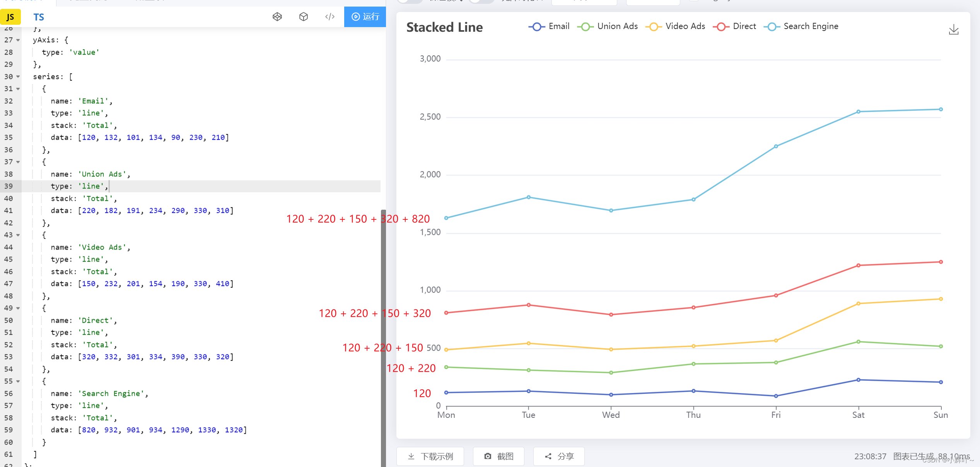980x467 pixels.
Task: Open example in CodeSandbox icon
Action: pyautogui.click(x=304, y=17)
